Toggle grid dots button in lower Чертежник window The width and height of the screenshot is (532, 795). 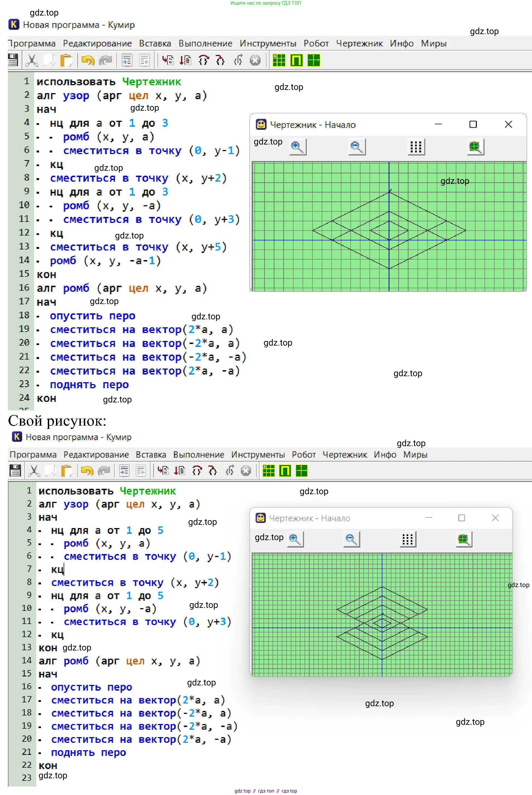point(407,539)
